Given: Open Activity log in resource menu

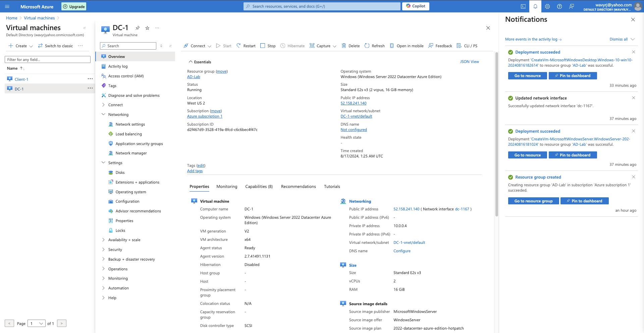Looking at the screenshot, I should click(x=118, y=66).
